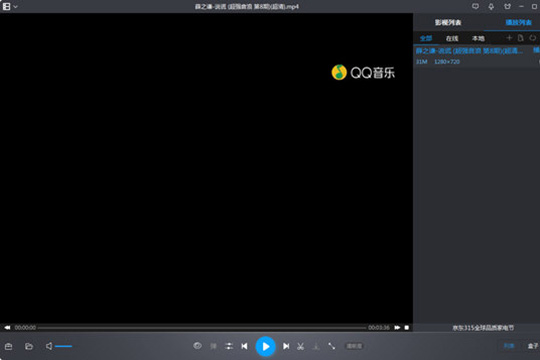The height and width of the screenshot is (360, 540).
Task: Switch to the 影视列表 tab
Action: (448, 22)
